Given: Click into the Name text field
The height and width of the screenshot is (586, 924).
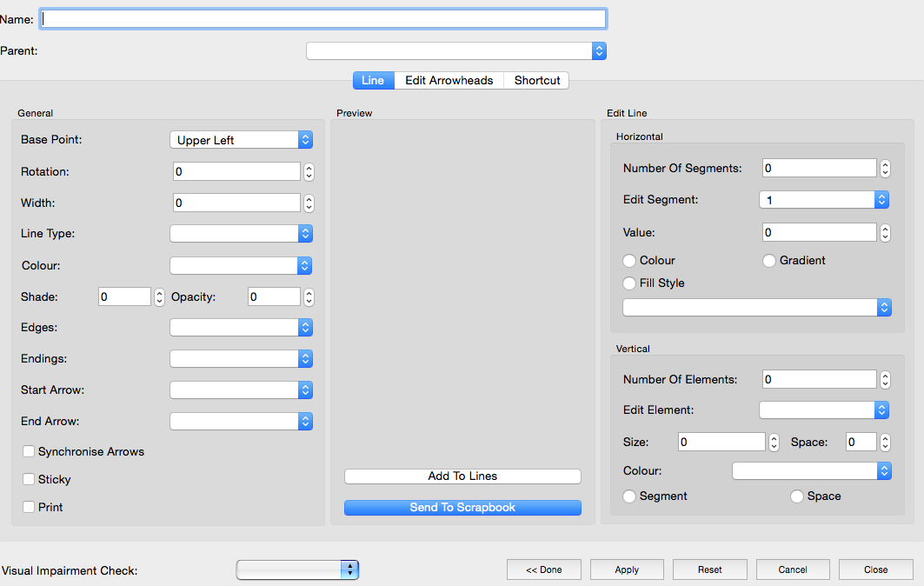Looking at the screenshot, I should (323, 18).
